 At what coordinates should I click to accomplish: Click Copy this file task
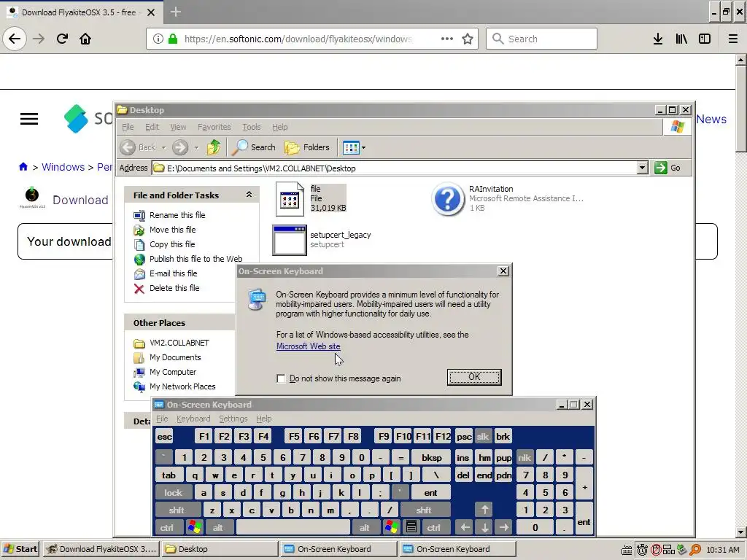coord(172,244)
